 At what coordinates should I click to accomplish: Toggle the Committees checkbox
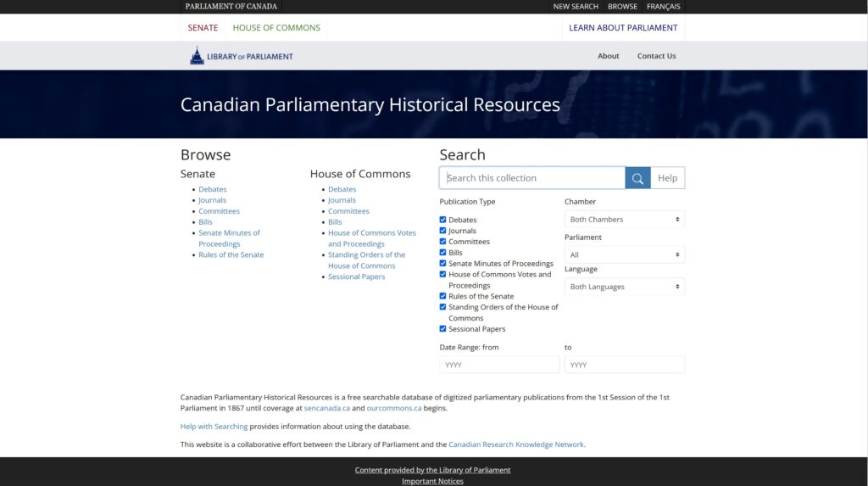point(442,242)
